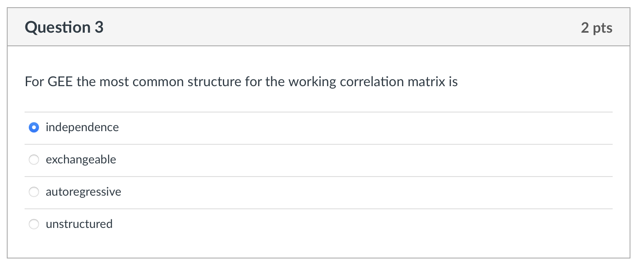Screen dimensions: 644x264
Task: Click the unstructured answer label
Action: [x=79, y=224]
